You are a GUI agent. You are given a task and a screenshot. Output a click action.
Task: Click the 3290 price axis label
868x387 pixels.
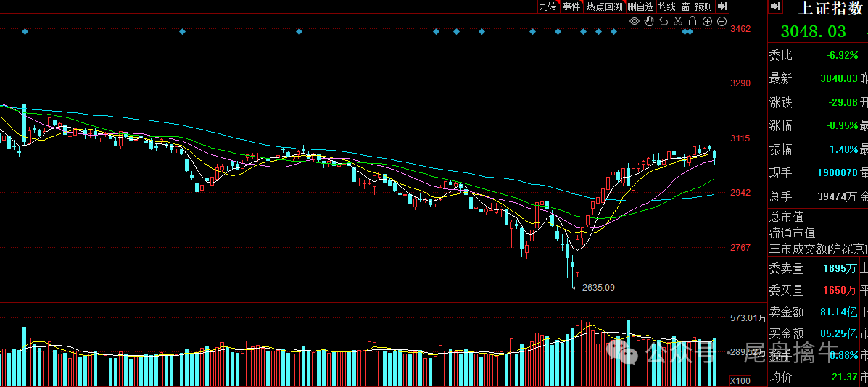(740, 83)
